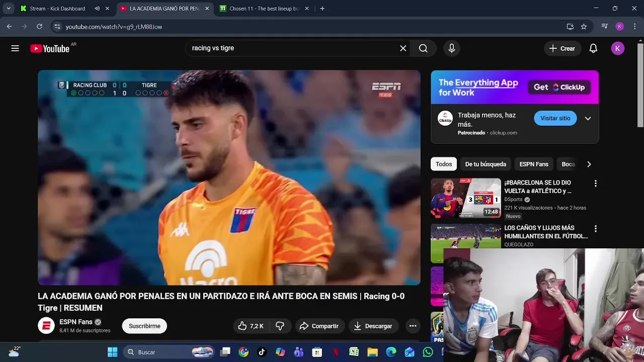Open the weather widget showing 22°
Image resolution: width=644 pixels, height=362 pixels.
coord(14,351)
